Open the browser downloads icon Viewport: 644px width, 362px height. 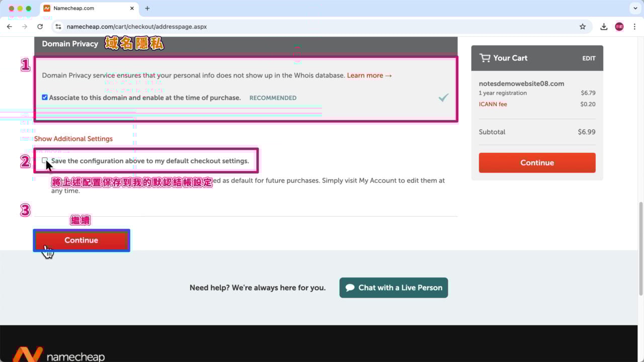pyautogui.click(x=604, y=27)
